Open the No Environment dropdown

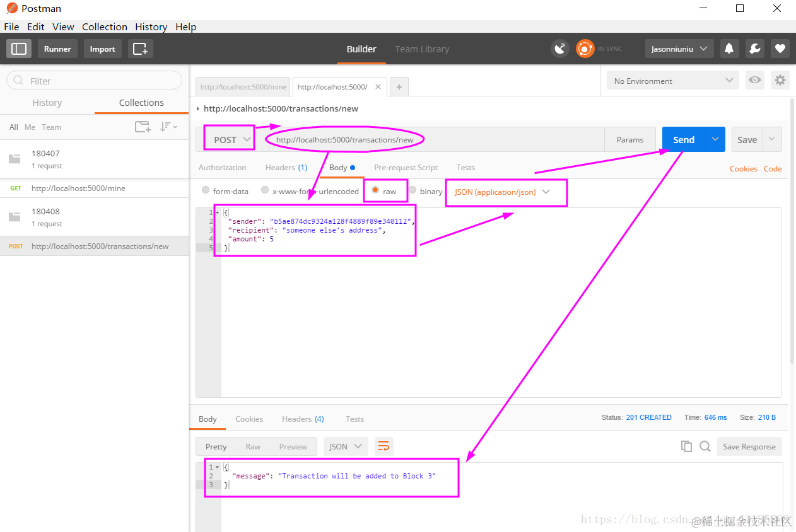click(x=673, y=80)
